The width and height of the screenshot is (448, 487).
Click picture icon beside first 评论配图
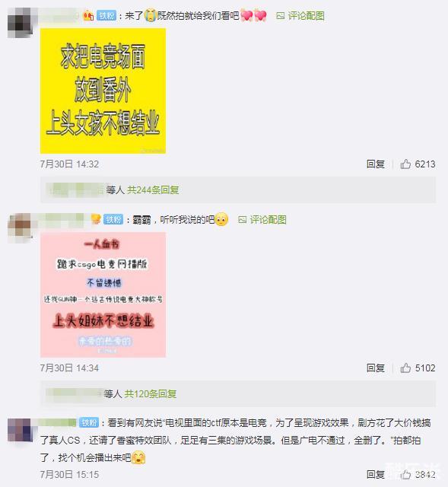point(281,16)
